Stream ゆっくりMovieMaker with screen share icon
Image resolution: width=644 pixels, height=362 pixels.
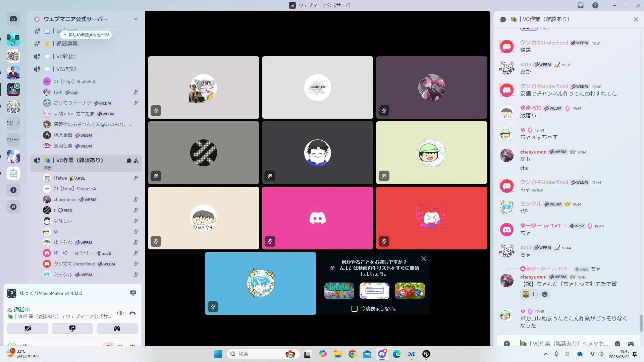tap(133, 293)
